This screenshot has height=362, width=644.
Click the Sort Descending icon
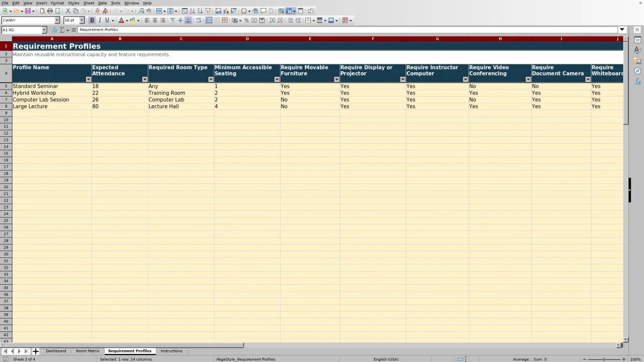point(200,11)
